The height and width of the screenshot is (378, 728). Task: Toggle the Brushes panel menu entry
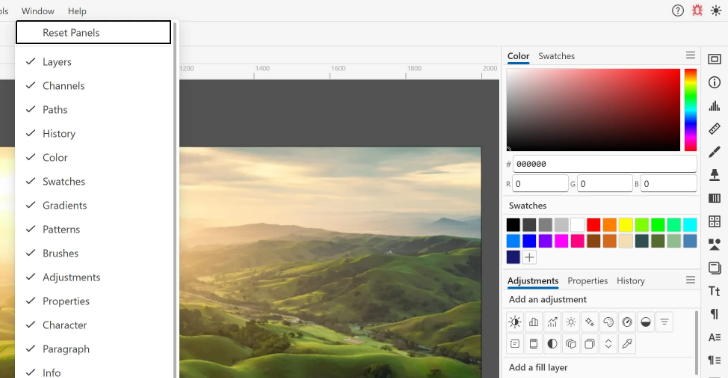click(93, 253)
